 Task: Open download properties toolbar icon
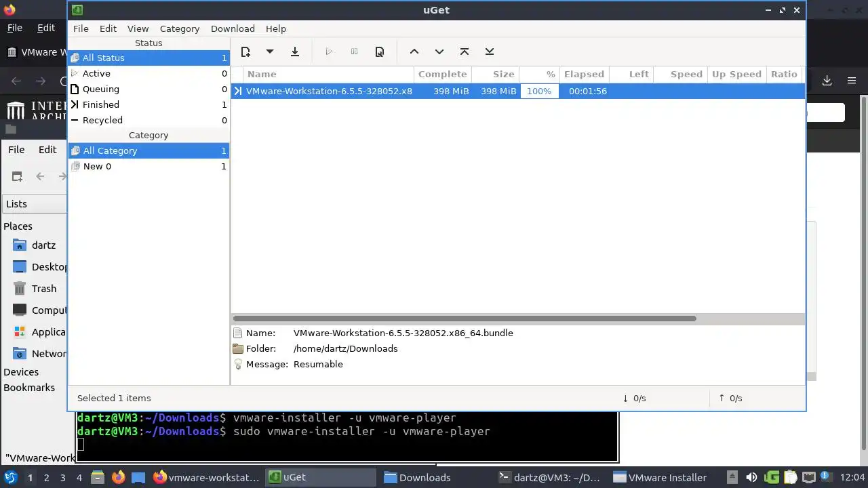[x=380, y=52]
